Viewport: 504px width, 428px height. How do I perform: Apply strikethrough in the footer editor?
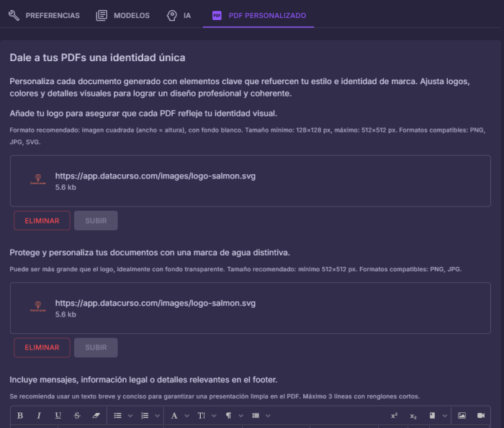[x=77, y=416]
